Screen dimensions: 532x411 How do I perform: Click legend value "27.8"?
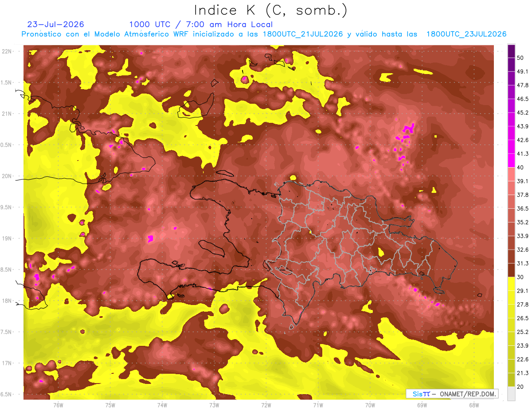[x=523, y=304]
